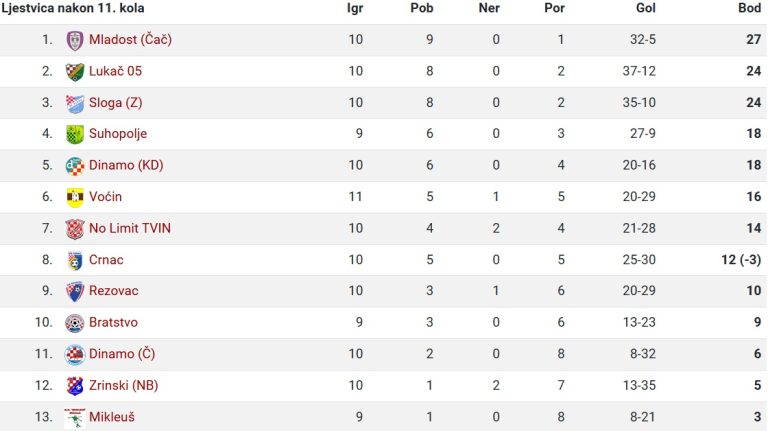Open the No Limit TVIN link
768x431 pixels.
coord(130,228)
